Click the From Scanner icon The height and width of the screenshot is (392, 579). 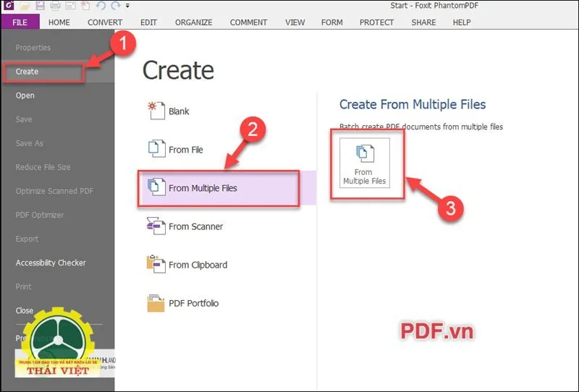(156, 226)
